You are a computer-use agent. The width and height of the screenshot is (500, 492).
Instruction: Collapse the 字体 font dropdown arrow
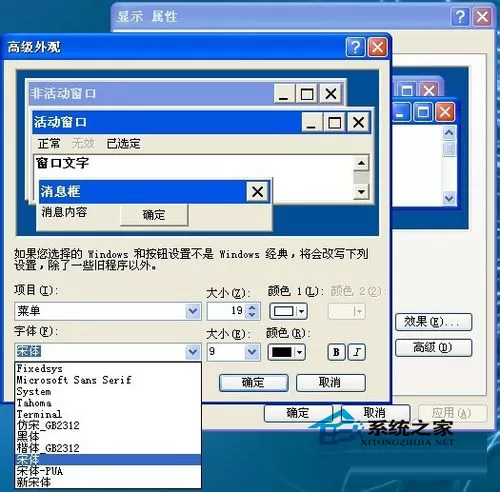click(x=193, y=352)
